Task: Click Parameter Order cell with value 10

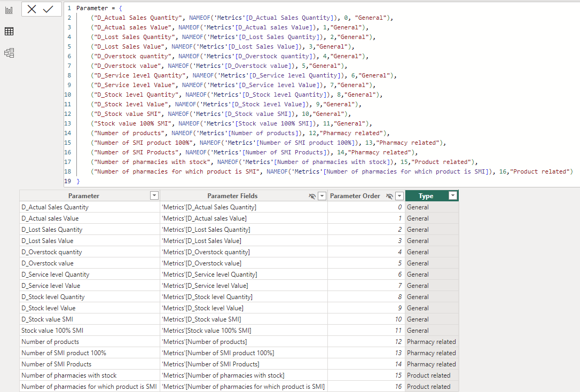Action: (366, 319)
